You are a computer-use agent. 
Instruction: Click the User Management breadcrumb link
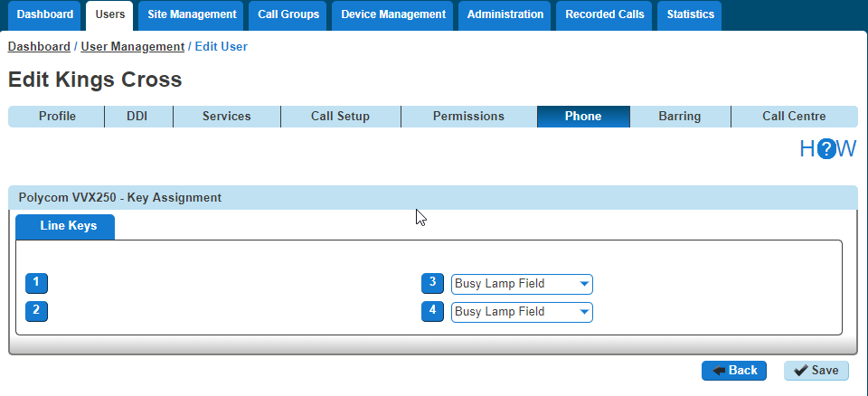click(x=132, y=46)
